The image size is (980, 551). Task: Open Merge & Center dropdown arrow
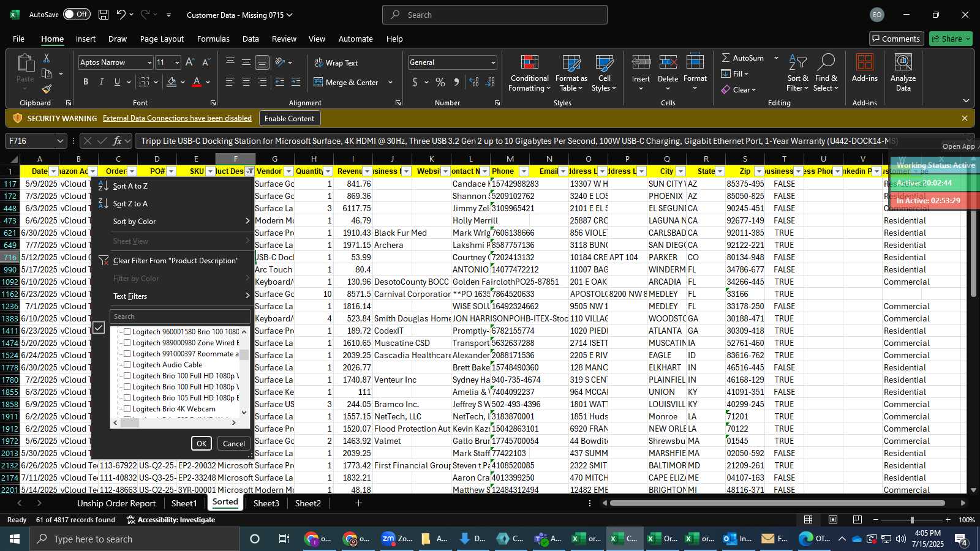(x=390, y=83)
